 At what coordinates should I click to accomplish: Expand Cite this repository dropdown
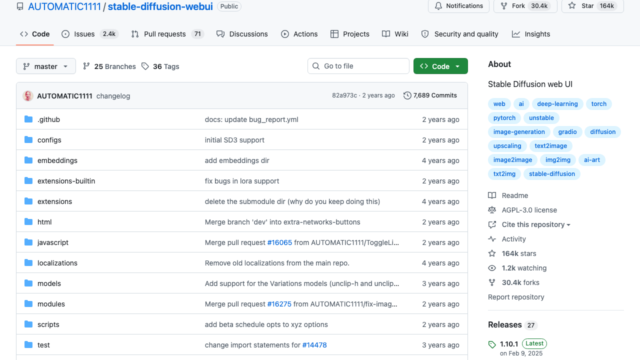(536, 224)
